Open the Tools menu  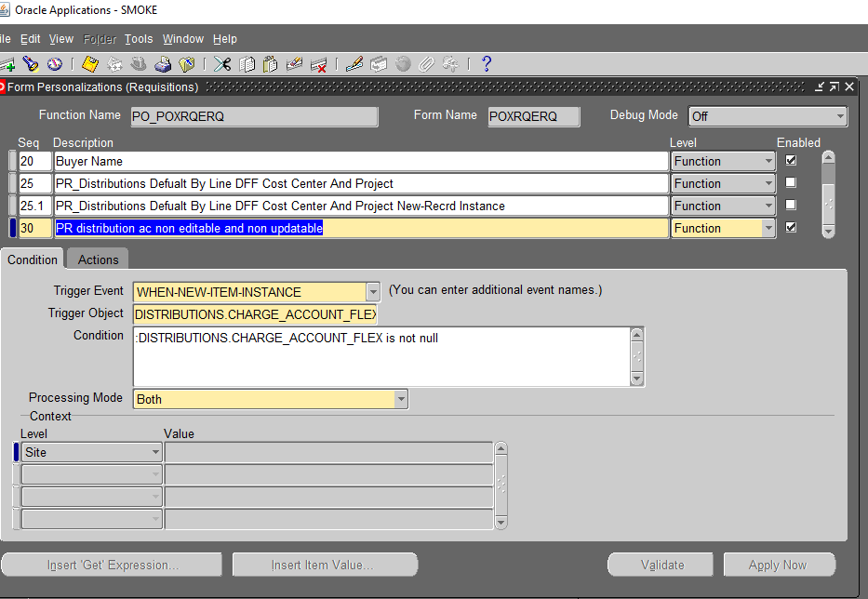pos(139,39)
